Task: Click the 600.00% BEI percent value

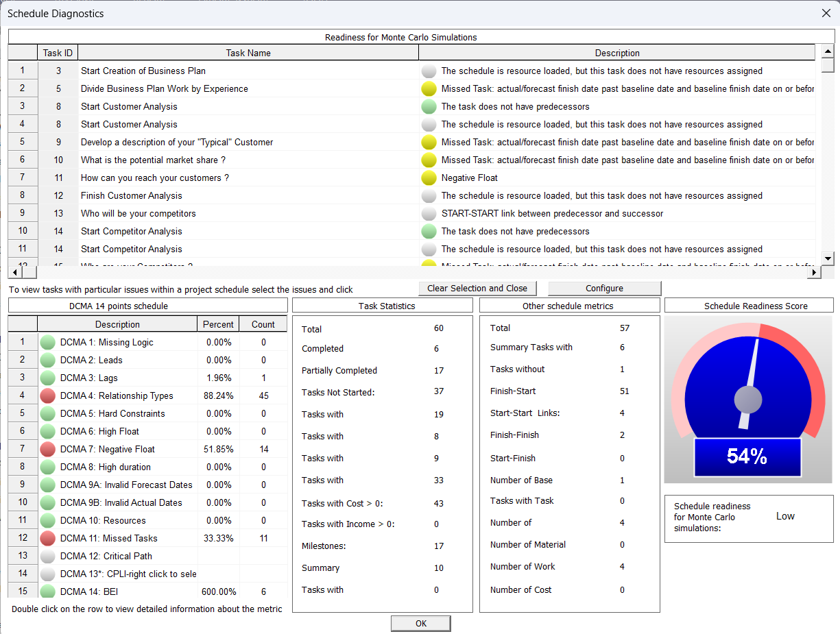Action: point(219,592)
